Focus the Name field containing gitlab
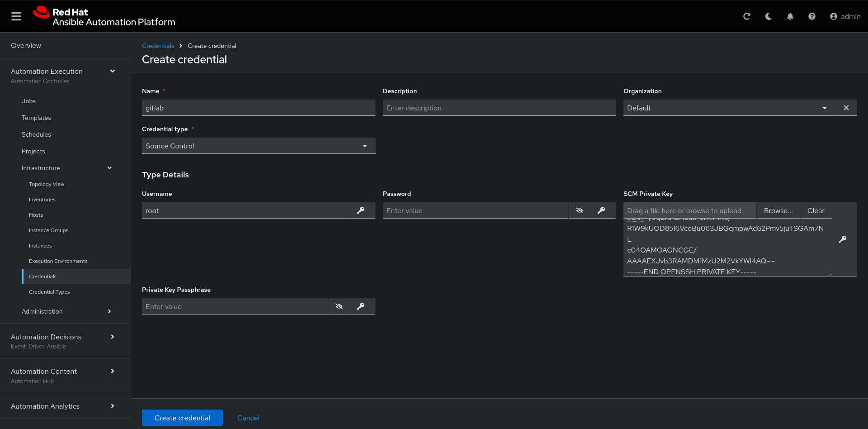Screen dimensions: 868x429 point(259,108)
